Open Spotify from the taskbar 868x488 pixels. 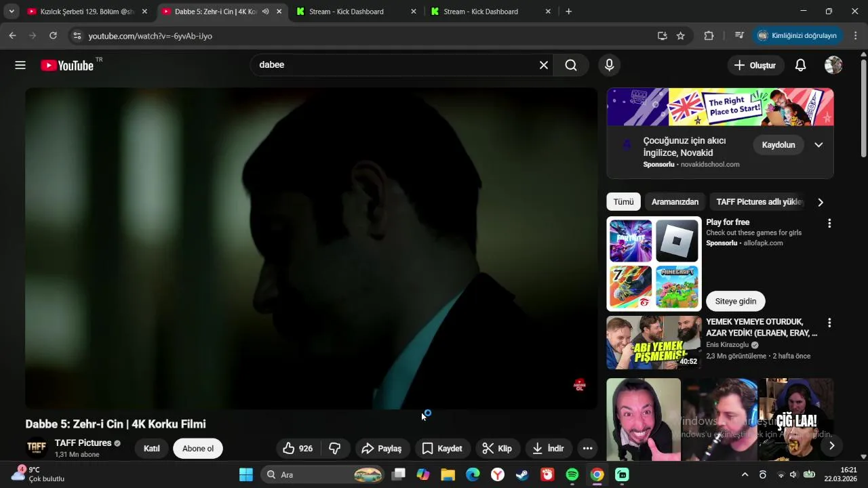coord(572,474)
